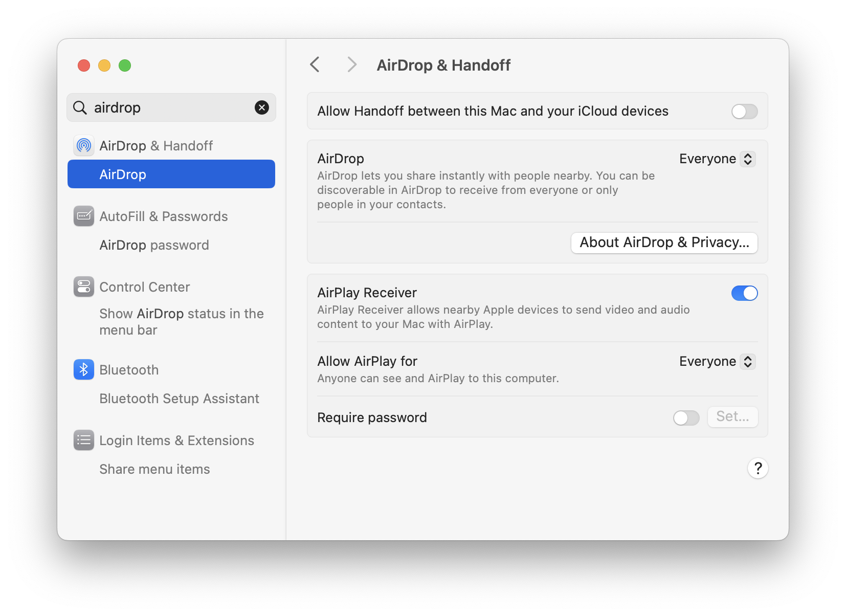Click in the airdrop search field

coord(171,107)
